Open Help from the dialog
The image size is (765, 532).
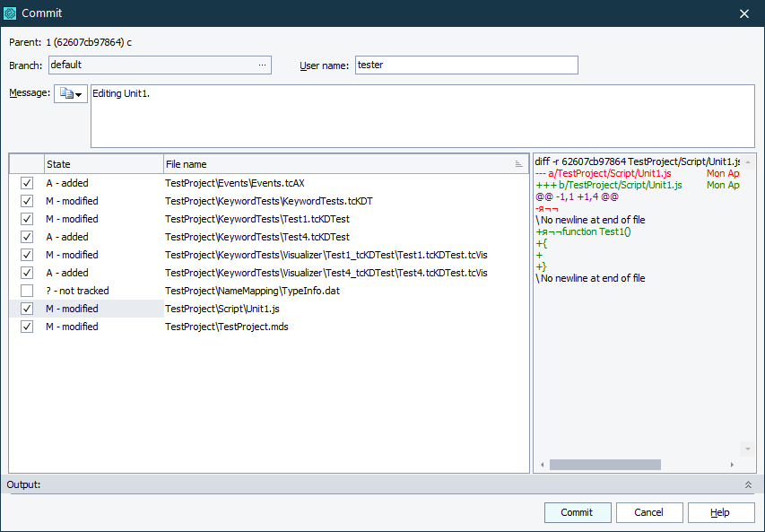(x=721, y=512)
